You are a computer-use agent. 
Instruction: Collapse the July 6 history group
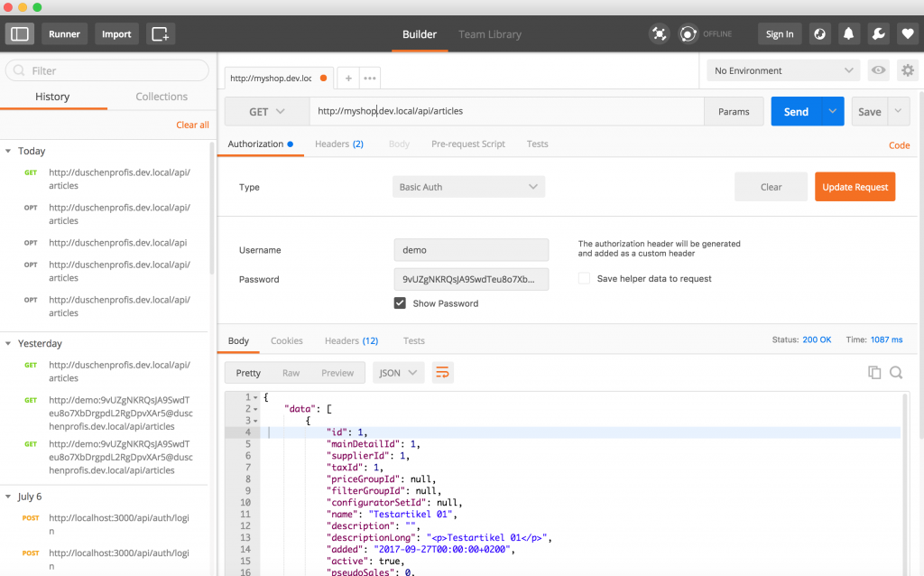point(8,497)
